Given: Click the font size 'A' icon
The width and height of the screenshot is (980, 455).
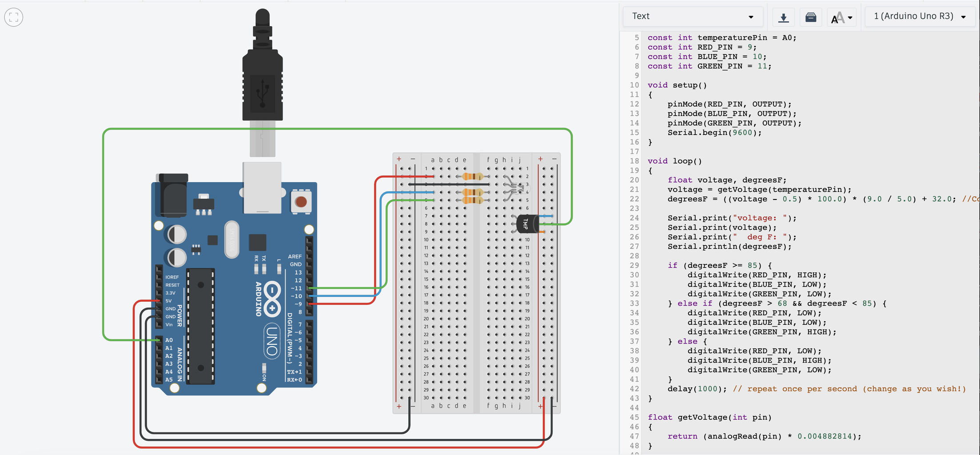Looking at the screenshot, I should click(838, 17).
